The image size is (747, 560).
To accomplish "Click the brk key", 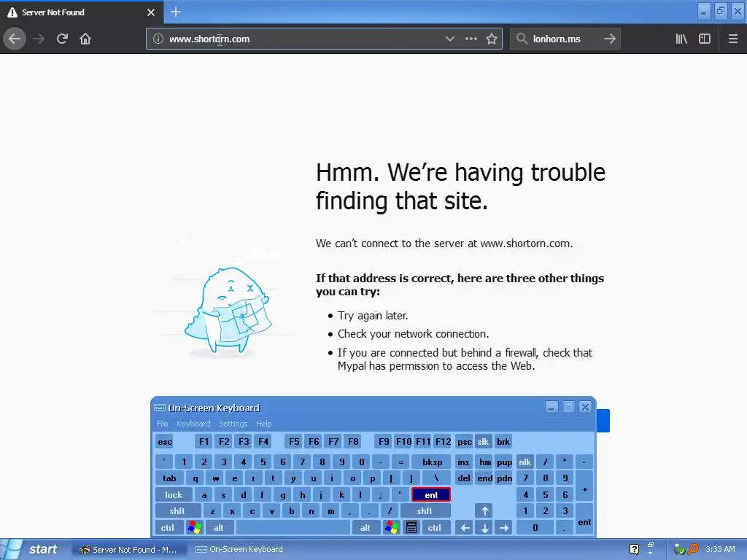I will pyautogui.click(x=503, y=442).
